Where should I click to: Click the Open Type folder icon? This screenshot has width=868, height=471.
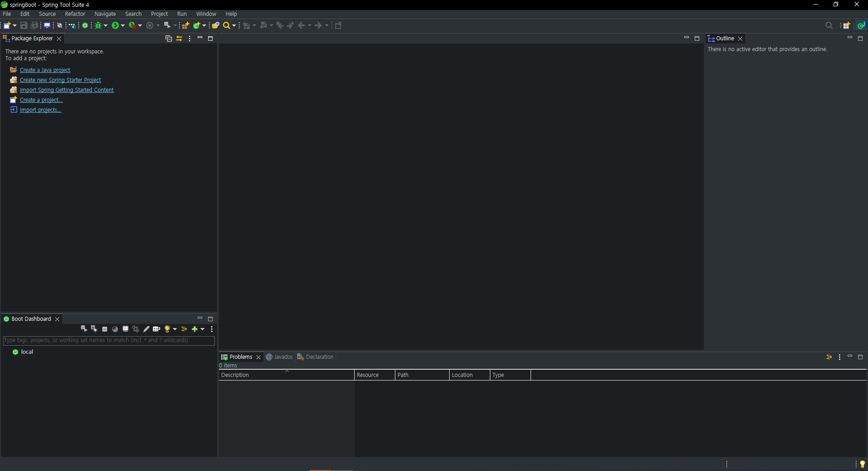tap(216, 25)
